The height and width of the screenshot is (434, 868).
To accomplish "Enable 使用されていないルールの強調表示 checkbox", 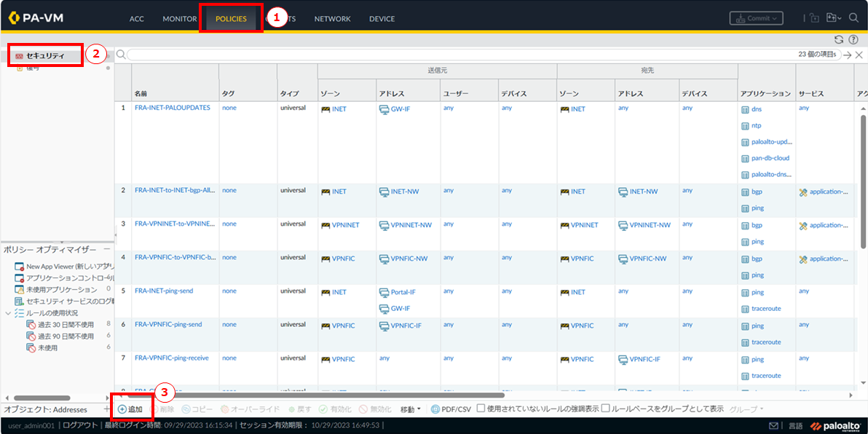I will point(481,409).
